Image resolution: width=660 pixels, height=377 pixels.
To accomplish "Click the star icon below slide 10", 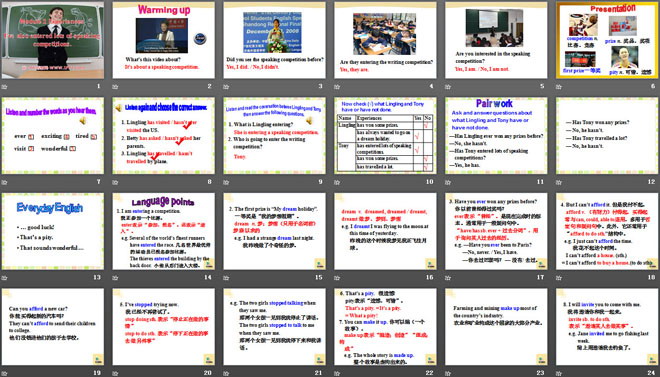I will [x=337, y=182].
